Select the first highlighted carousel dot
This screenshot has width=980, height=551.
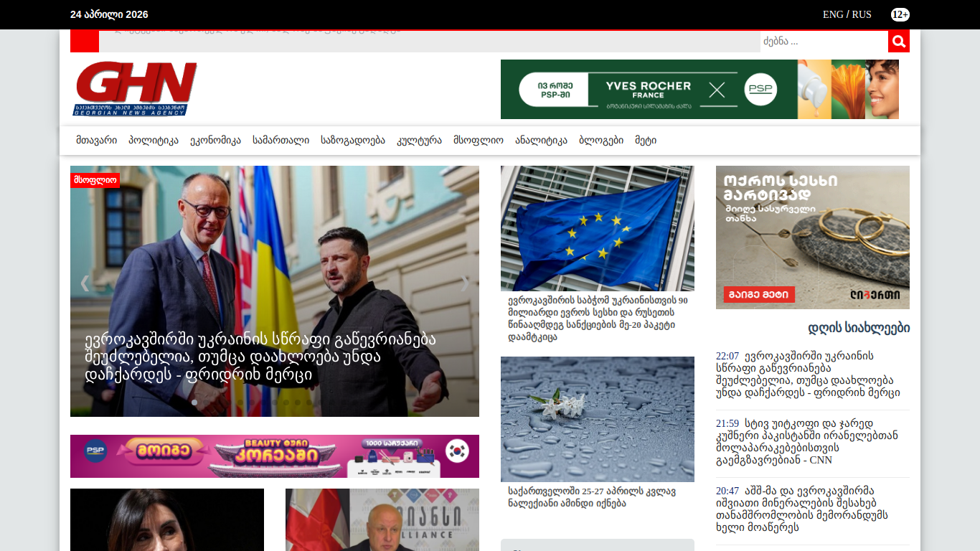click(x=194, y=402)
